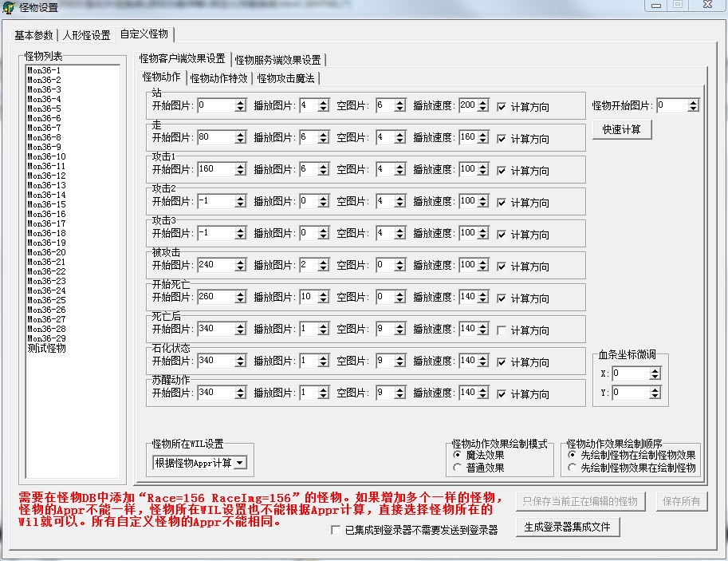This screenshot has width=728, height=561.
Task: Select 普通效果 radio button
Action: (458, 468)
